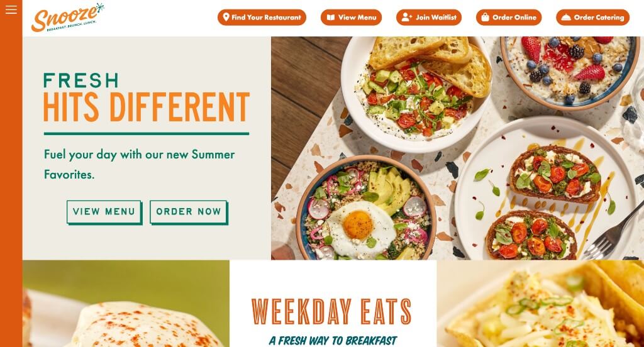644x347 pixels.
Task: Click the open book icon beside View Menu
Action: (331, 17)
